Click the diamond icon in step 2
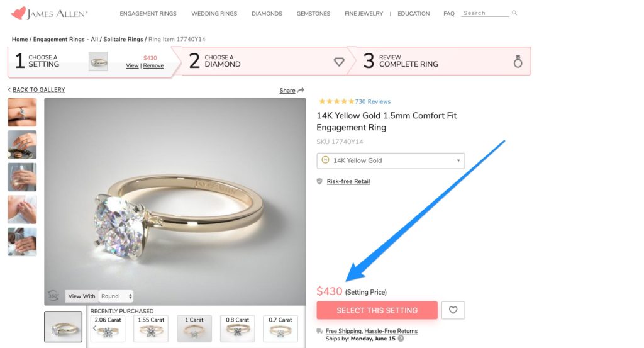The image size is (644, 348). 339,62
